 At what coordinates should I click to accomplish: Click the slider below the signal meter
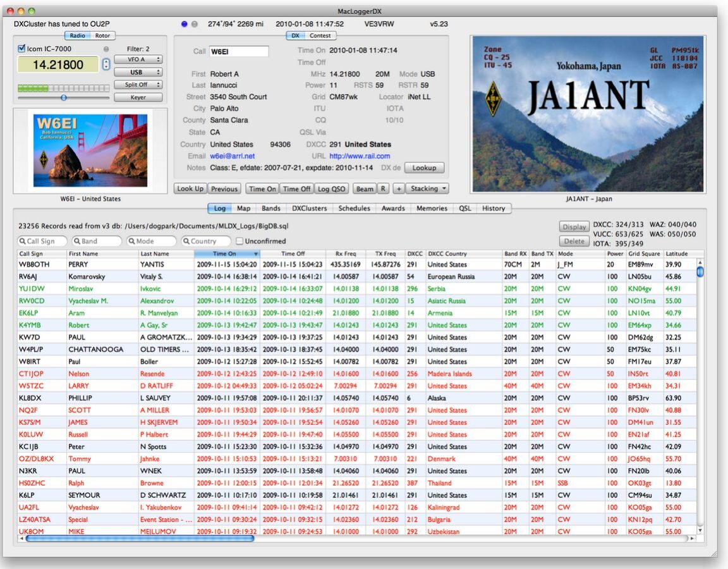point(63,97)
